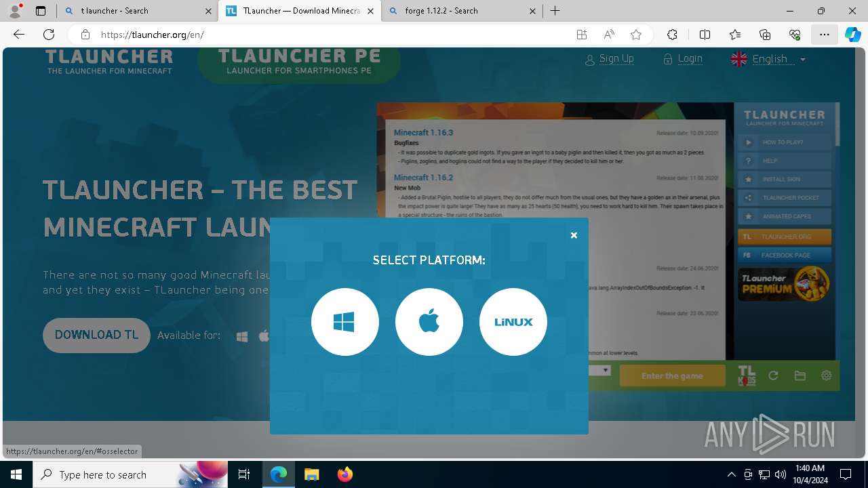
Task: Close the 'forge 1.12.2 - Search' tab
Action: tap(532, 11)
